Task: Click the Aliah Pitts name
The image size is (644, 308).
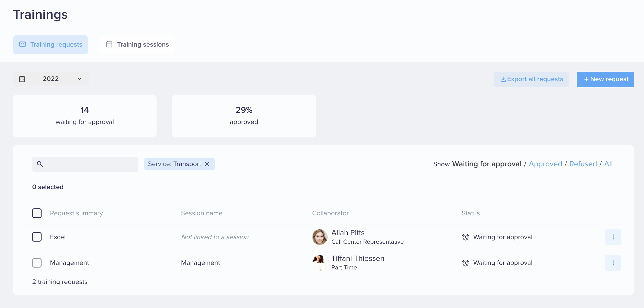Action: click(x=348, y=233)
